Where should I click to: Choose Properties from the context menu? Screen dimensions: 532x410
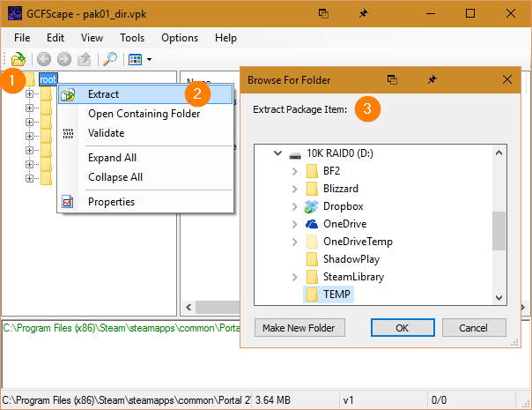point(145,202)
